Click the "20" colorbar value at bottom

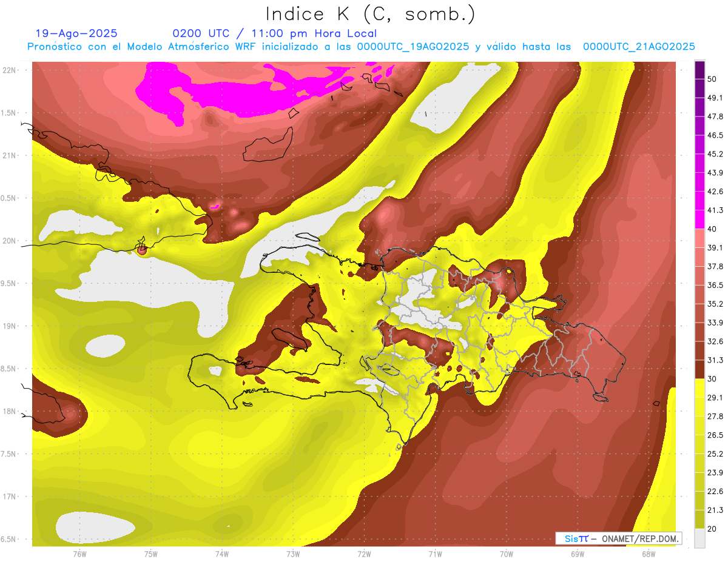coord(713,528)
